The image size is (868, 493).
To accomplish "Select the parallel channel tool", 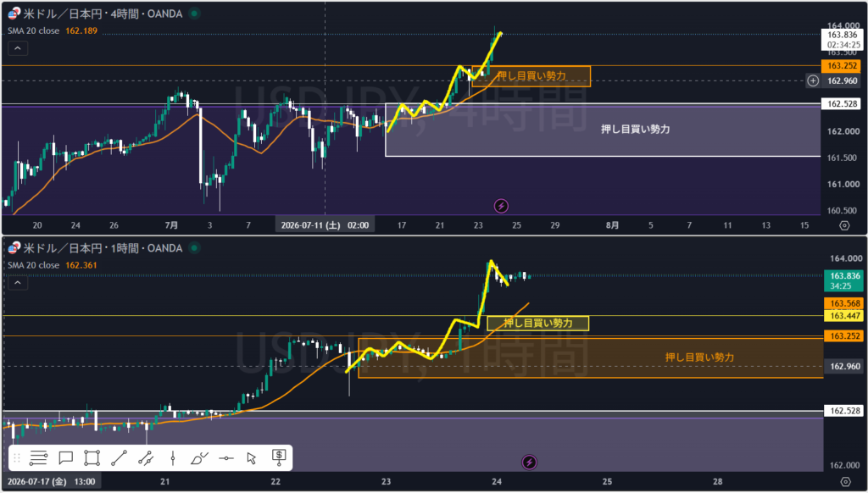I will (x=146, y=458).
